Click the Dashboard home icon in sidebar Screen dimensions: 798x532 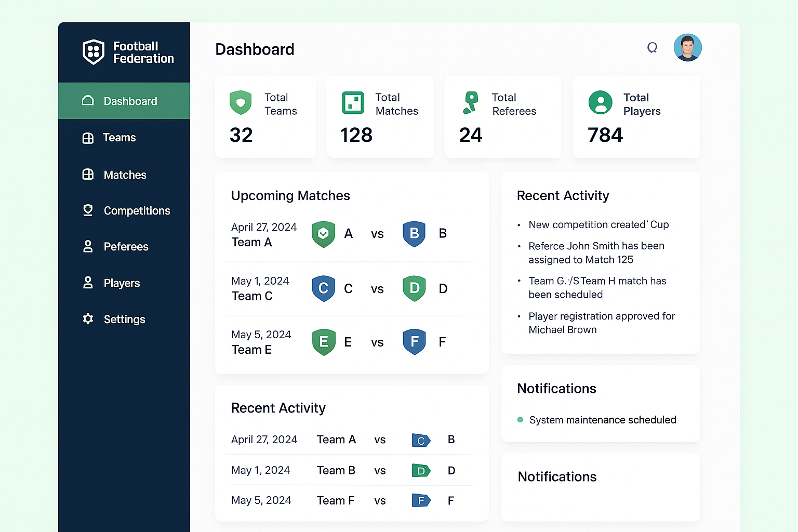click(x=88, y=100)
